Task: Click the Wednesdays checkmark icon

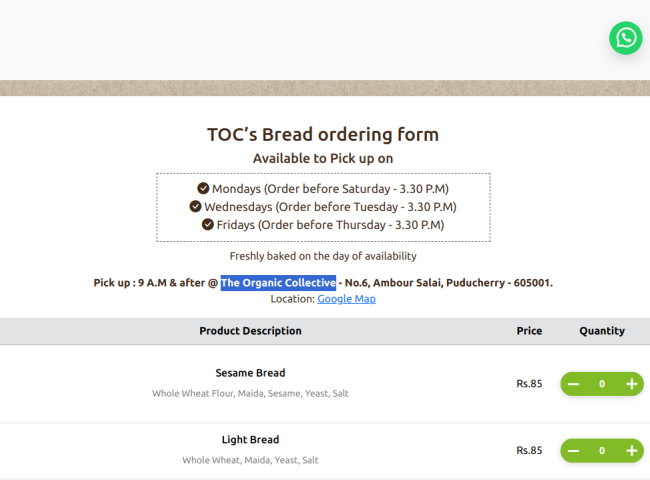Action: tap(195, 206)
